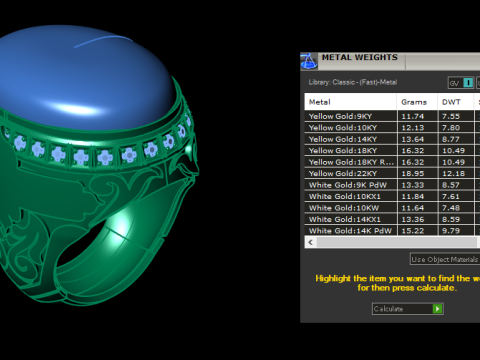The height and width of the screenshot is (360, 480).
Task: Select the Yellow Gold:10KY row
Action: pyautogui.click(x=392, y=128)
